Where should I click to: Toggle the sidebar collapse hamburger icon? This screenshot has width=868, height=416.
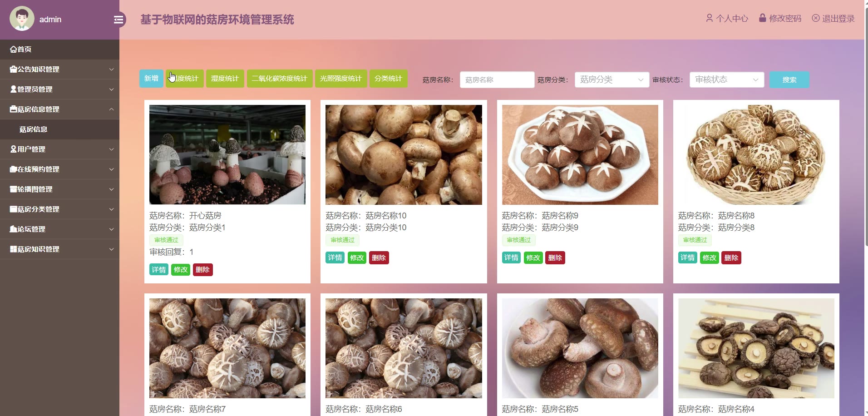pos(118,20)
